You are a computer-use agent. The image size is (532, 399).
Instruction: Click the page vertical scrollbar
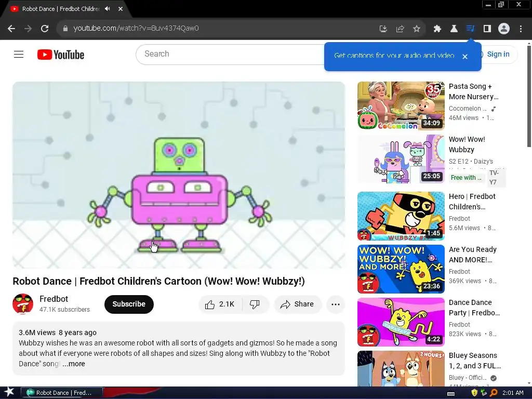click(529, 96)
